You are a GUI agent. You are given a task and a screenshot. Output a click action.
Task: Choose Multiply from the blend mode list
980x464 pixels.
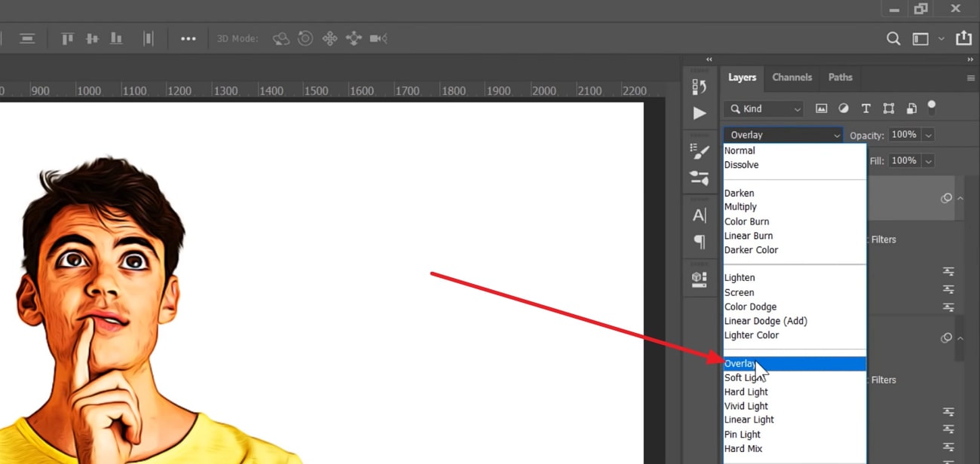tap(740, 207)
